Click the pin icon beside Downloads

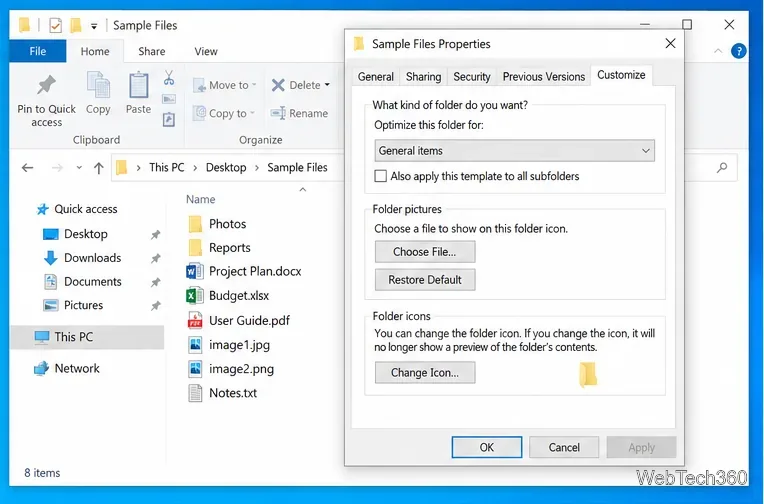tap(155, 258)
